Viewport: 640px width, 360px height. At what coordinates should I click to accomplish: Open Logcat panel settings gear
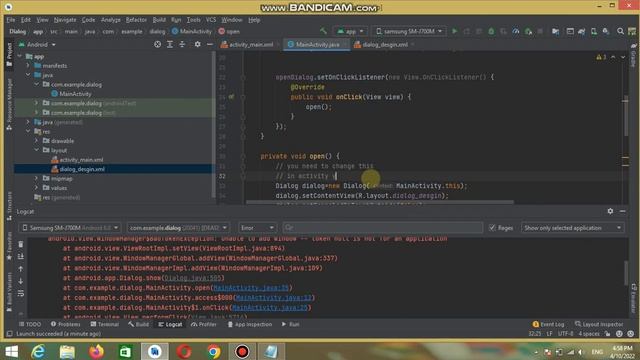pyautogui.click(x=610, y=211)
